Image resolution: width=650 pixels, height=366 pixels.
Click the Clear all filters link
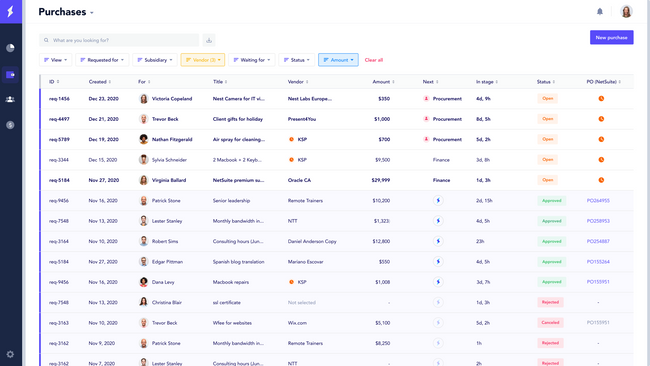click(x=374, y=60)
